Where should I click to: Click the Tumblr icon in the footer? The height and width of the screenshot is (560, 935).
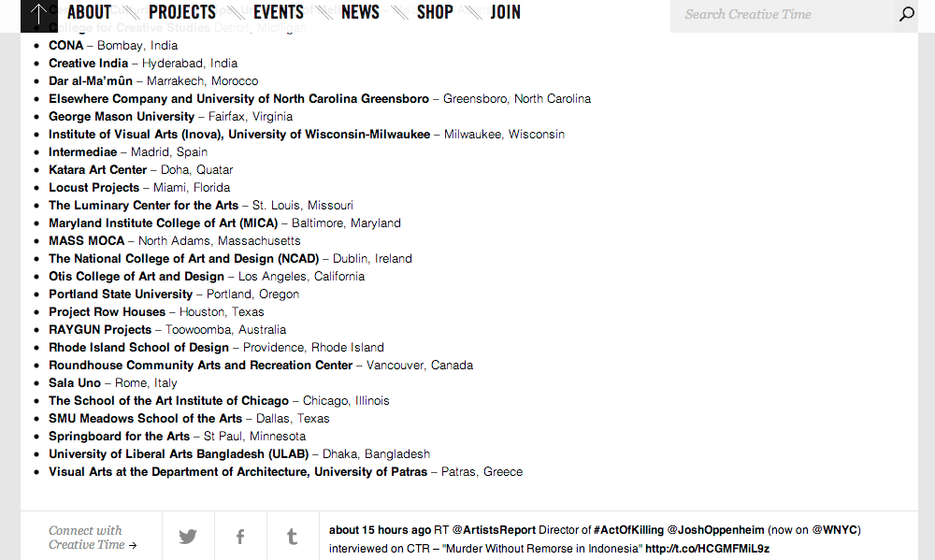[x=292, y=536]
